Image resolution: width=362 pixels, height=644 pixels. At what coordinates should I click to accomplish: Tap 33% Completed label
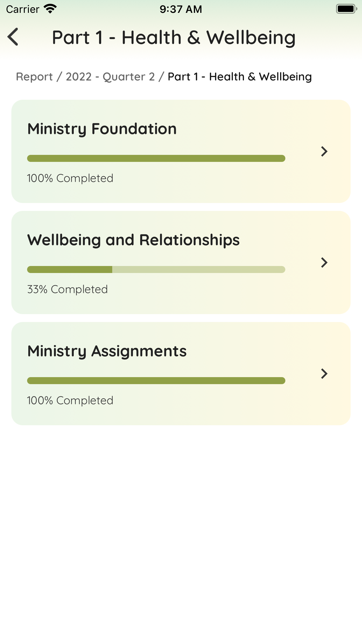pos(67,289)
